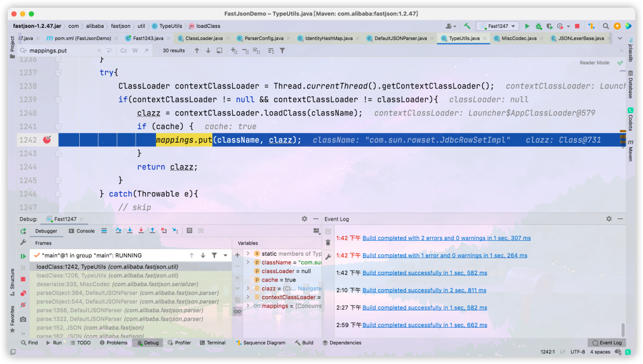Click the search results filter icon

point(283,51)
